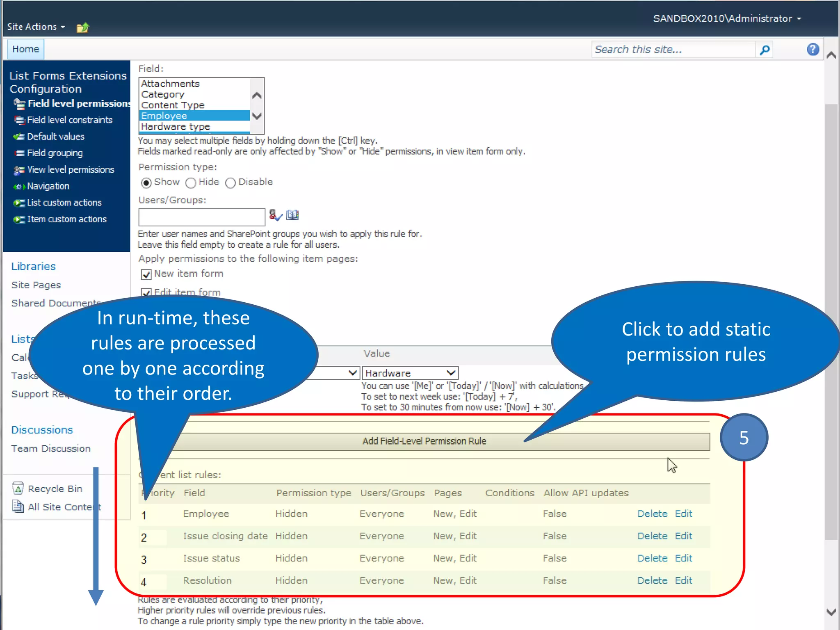Open the Navigate Up folder icon

coord(83,27)
